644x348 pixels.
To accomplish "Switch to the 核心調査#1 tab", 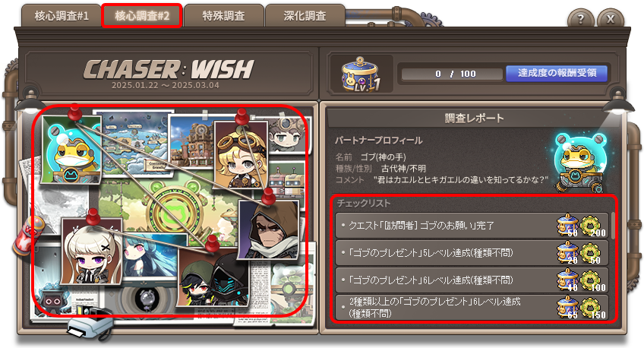I will 62,16.
